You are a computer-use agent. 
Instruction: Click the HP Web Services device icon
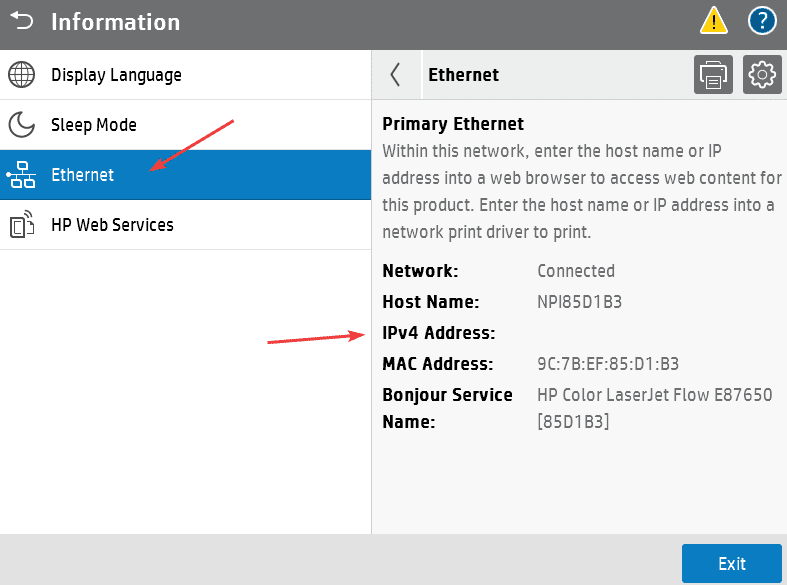click(22, 225)
